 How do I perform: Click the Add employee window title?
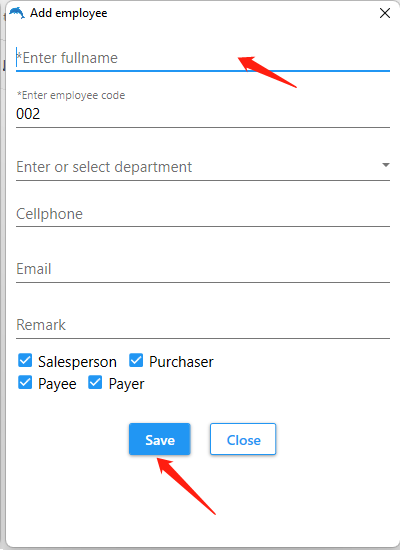tap(69, 13)
